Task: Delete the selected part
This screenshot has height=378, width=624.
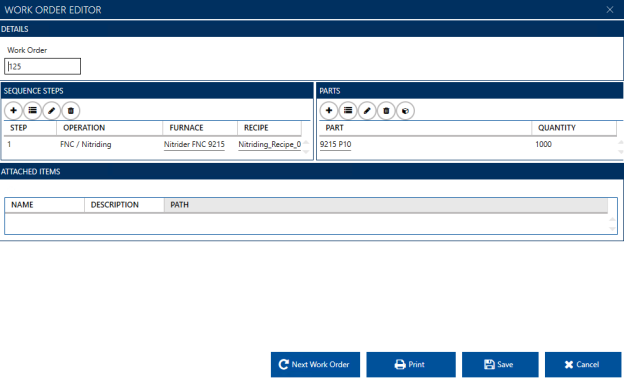Action: 386,111
